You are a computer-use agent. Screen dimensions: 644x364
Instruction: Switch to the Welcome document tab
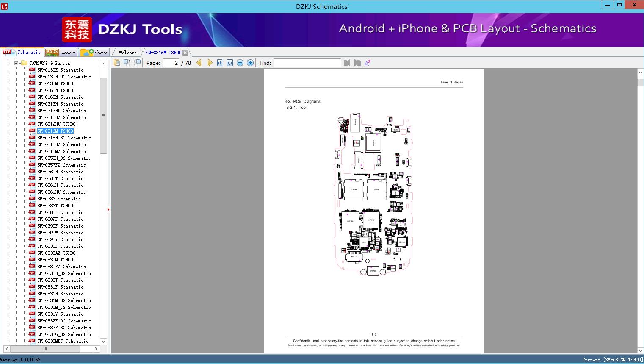pyautogui.click(x=127, y=53)
